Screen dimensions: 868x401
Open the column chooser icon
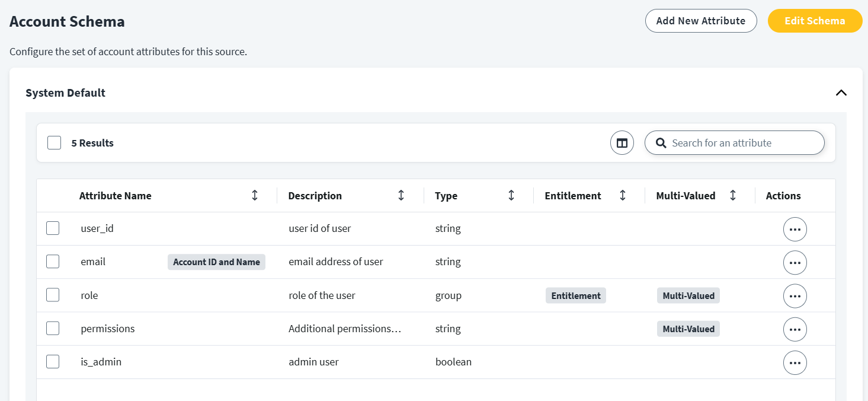[x=622, y=143]
